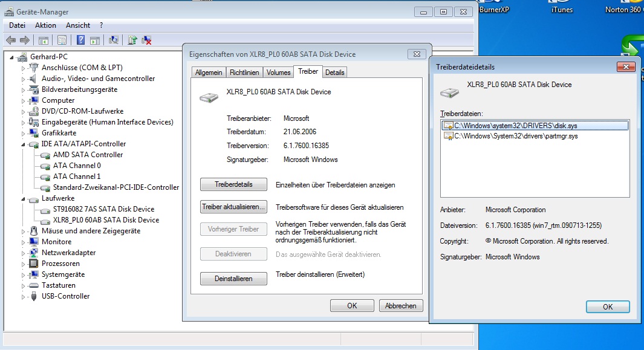
Task: Expand the Anschlüsse (COM & LPT) node
Action: pyautogui.click(x=23, y=68)
